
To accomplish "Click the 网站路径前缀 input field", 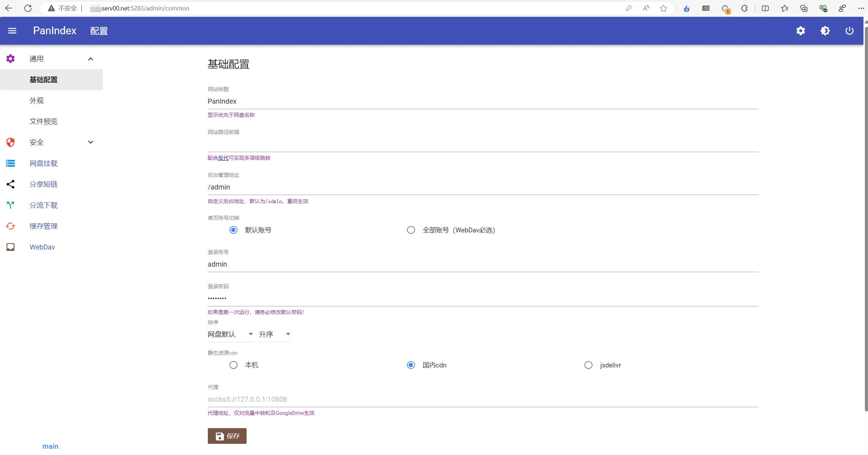I will [x=483, y=144].
